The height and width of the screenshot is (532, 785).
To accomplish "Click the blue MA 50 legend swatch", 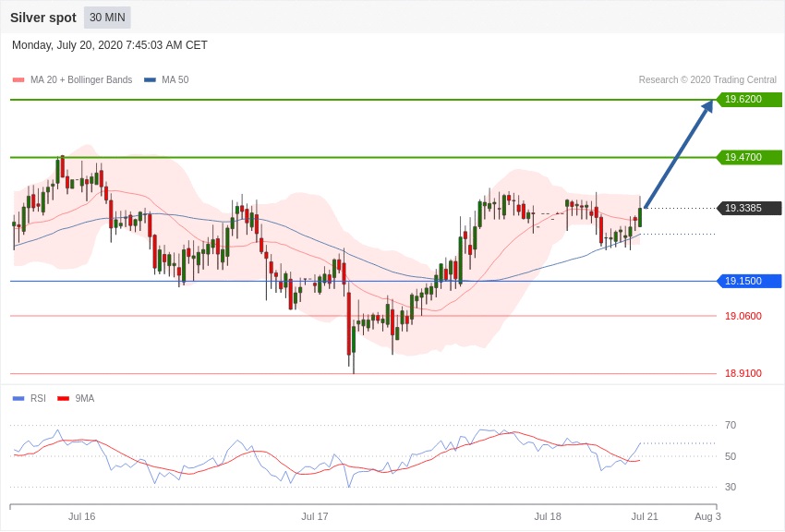I will 150,80.
